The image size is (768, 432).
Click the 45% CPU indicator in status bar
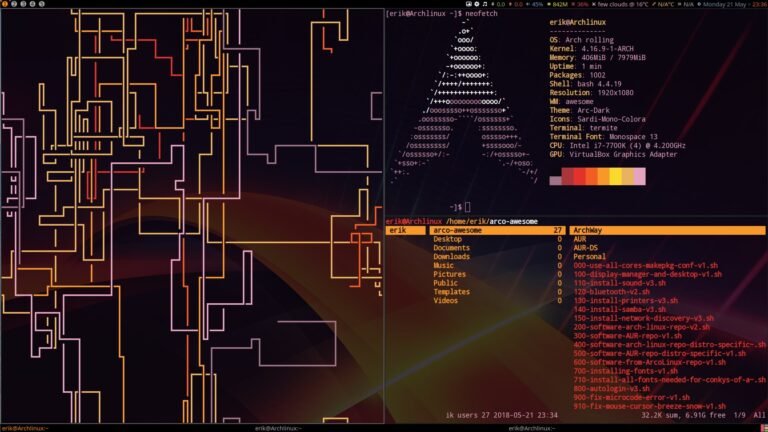click(x=535, y=4)
